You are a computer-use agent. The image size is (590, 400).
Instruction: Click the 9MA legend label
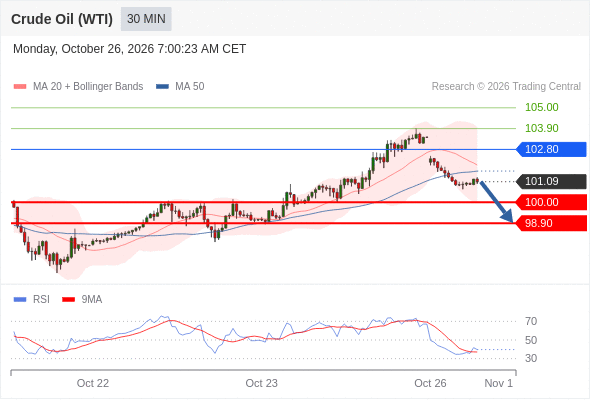[92, 300]
